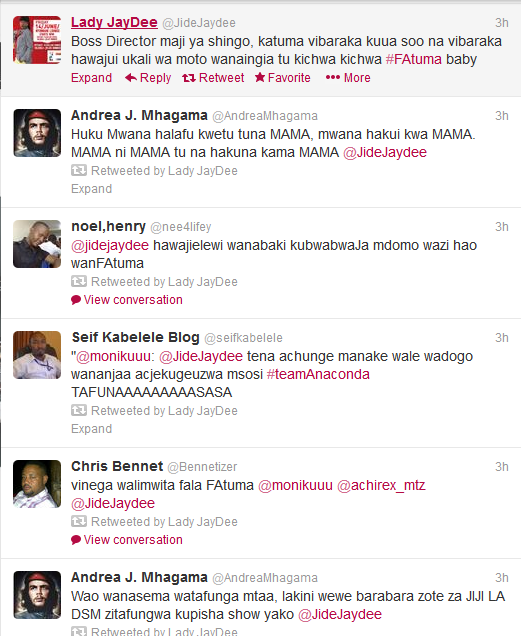The image size is (521, 636).
Task: Open the @monikuuu mention in Chris Bennet's tweet
Action: click(295, 485)
